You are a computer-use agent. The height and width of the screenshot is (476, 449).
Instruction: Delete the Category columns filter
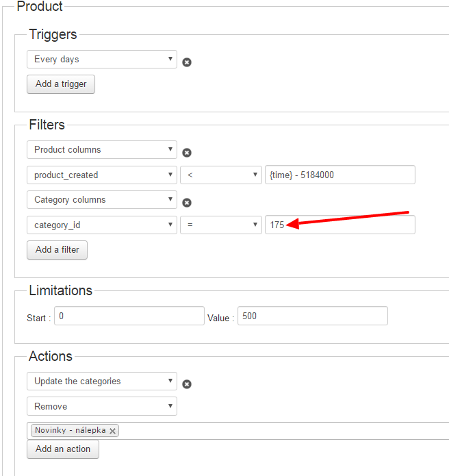(x=187, y=203)
